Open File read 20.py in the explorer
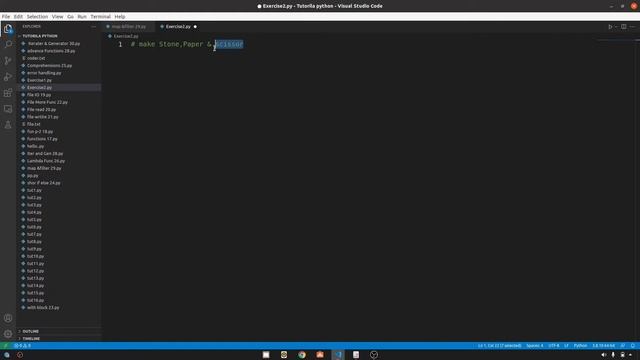Viewport: 640px width, 360px height. point(59,109)
